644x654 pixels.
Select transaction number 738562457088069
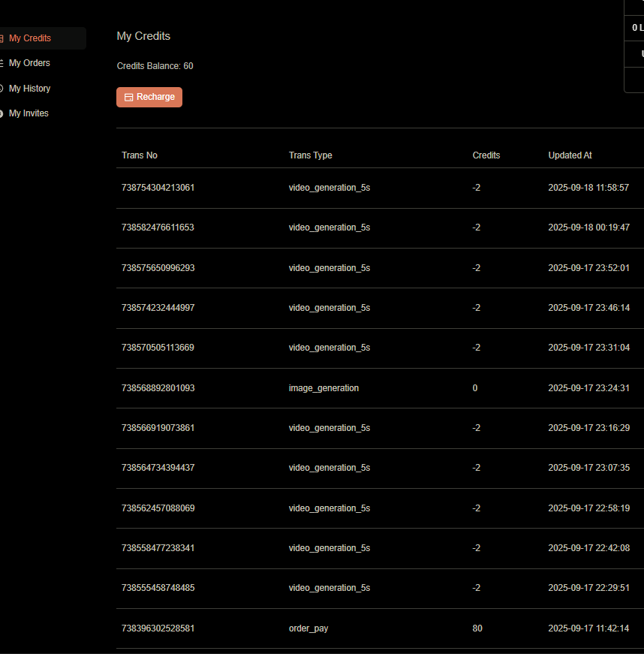click(158, 508)
